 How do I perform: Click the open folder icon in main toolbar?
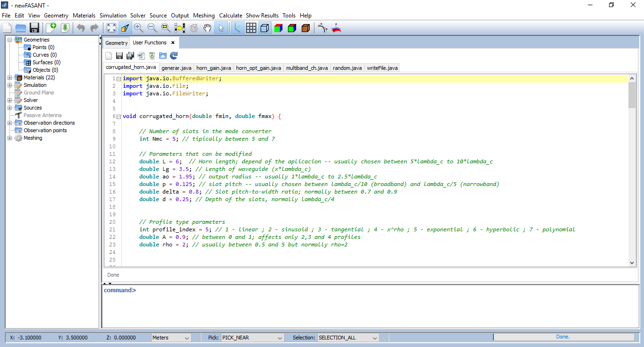pos(21,28)
